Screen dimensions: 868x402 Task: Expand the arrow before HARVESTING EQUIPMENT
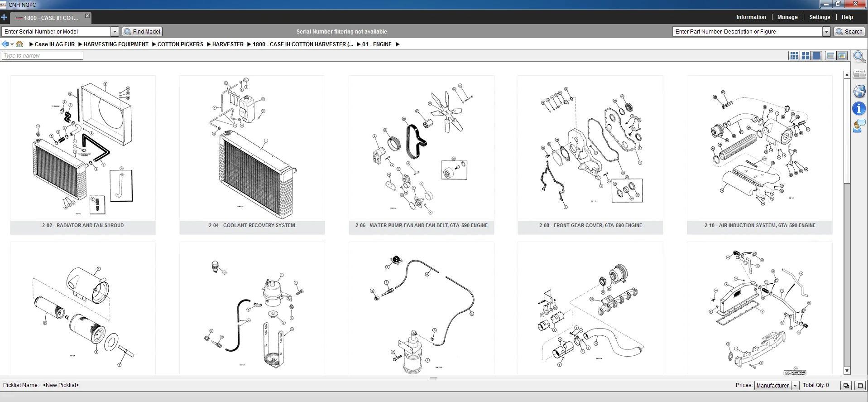80,44
